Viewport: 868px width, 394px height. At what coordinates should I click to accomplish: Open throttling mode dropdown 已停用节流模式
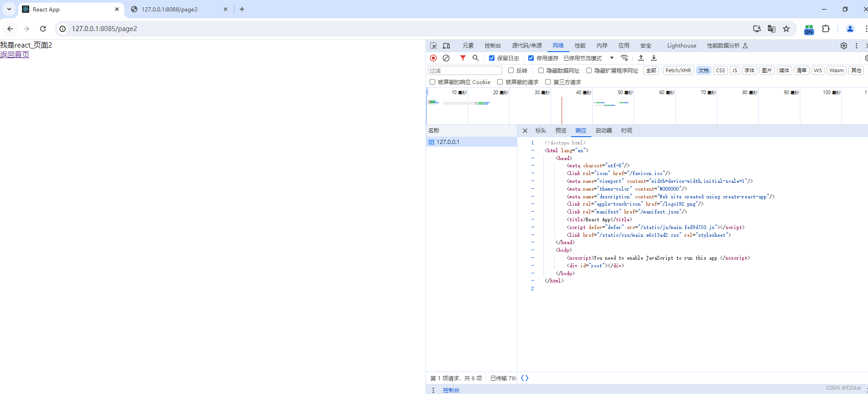click(589, 58)
